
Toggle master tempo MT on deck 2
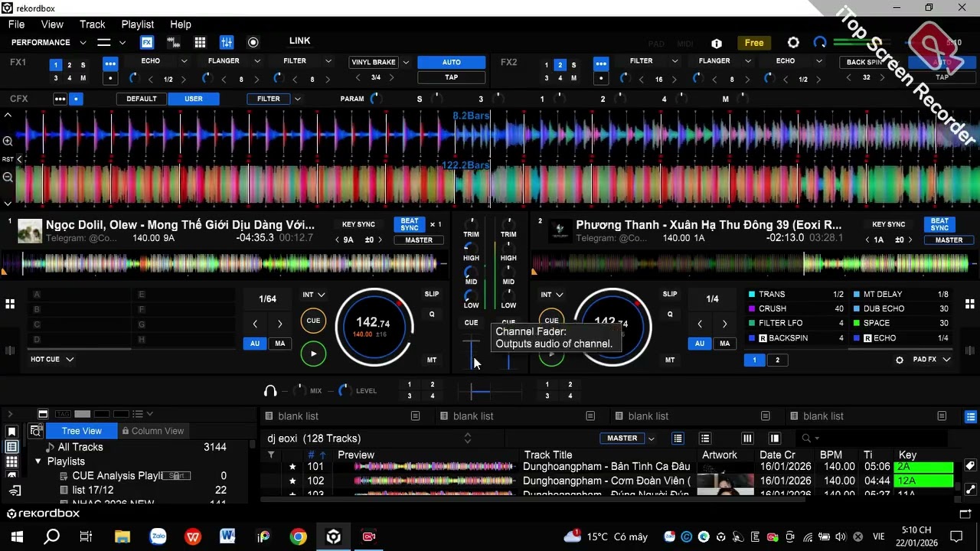[x=670, y=360]
